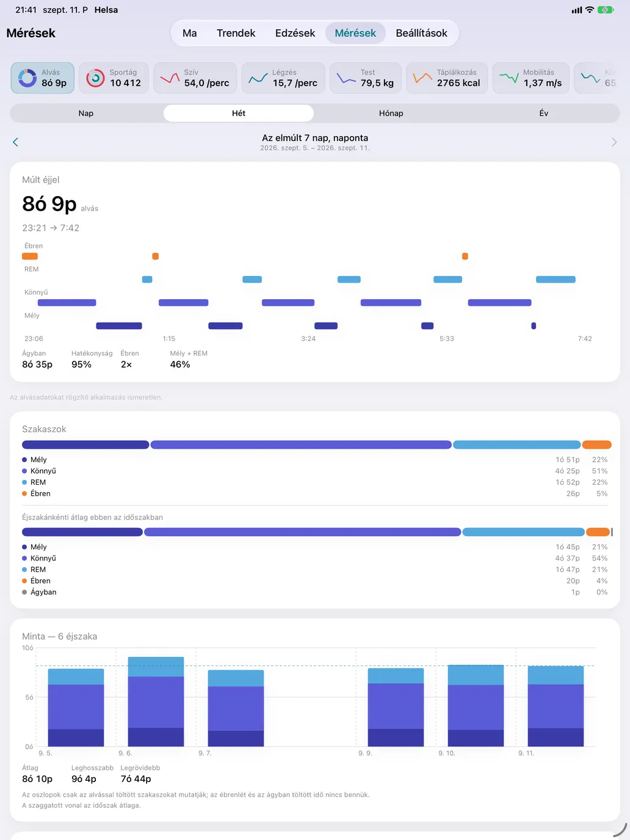Tap the Leghosszabb 9ó 4p value
Screen dimensions: 630x840
pos(84,779)
